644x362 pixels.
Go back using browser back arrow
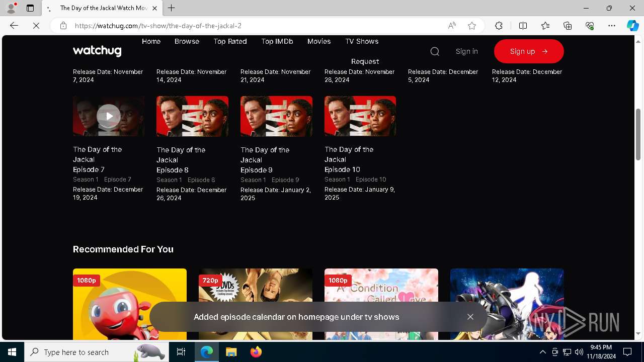[x=14, y=26]
